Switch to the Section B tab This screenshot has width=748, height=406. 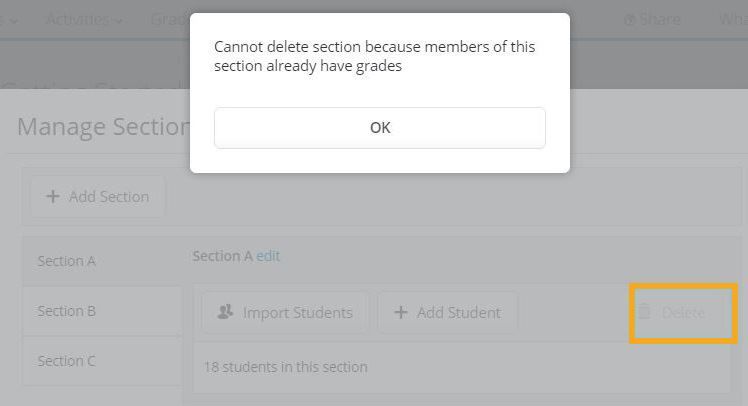(67, 311)
